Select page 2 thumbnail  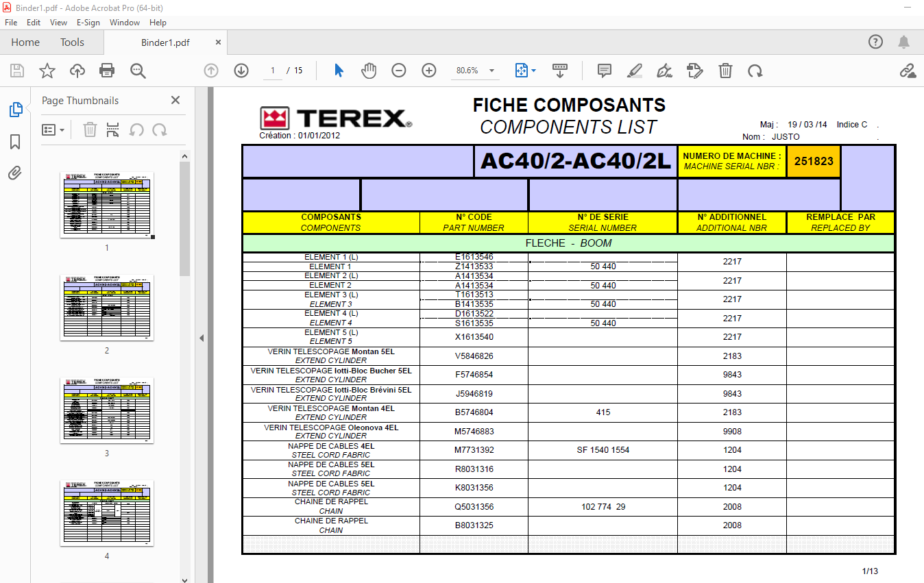[107, 307]
